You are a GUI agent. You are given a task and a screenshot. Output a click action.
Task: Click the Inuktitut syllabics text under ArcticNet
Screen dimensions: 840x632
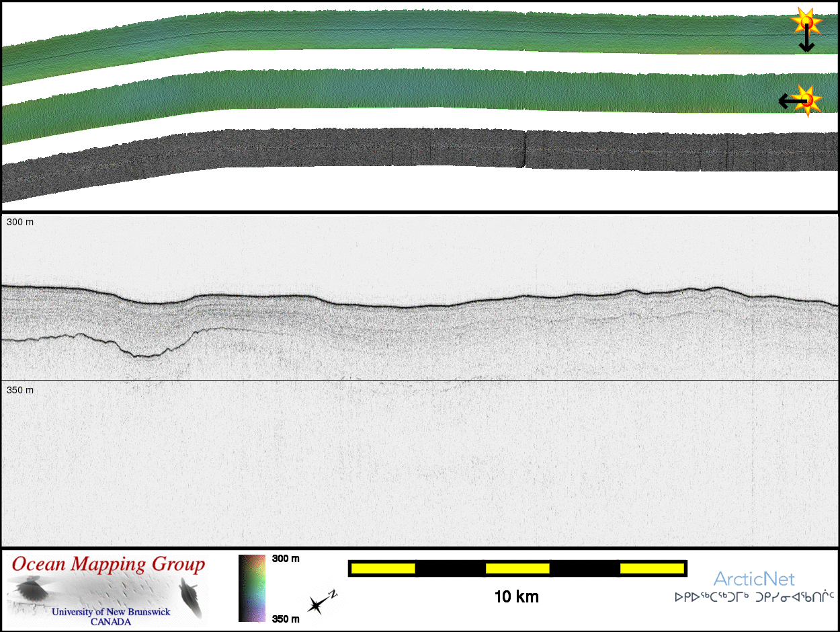click(754, 596)
